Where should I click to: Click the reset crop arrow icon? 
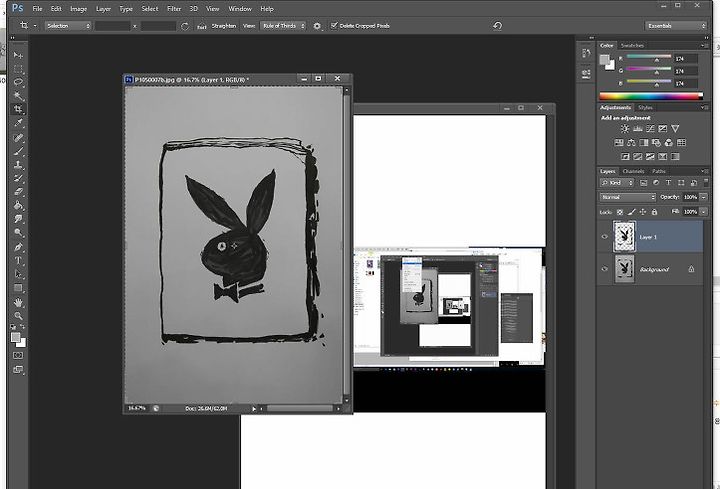(x=497, y=26)
